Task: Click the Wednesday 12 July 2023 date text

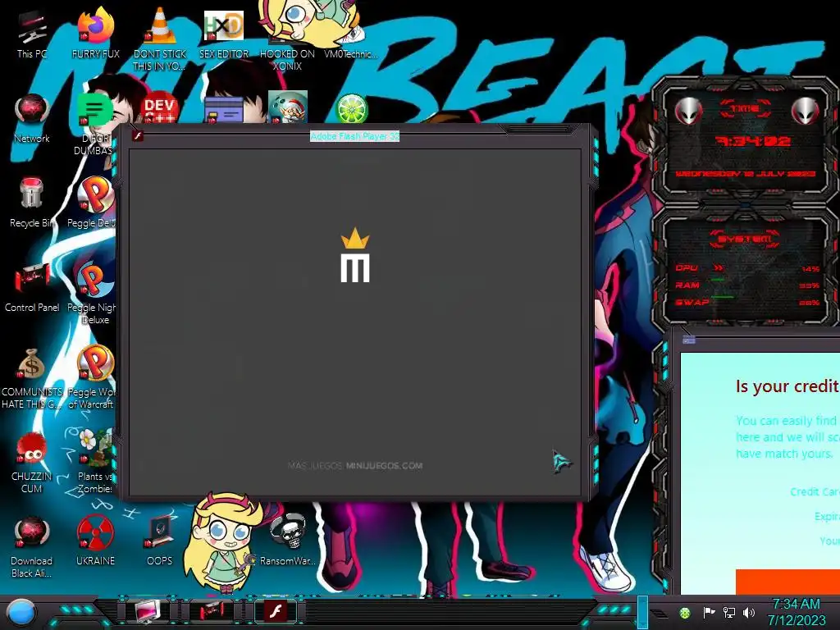Action: (x=745, y=174)
